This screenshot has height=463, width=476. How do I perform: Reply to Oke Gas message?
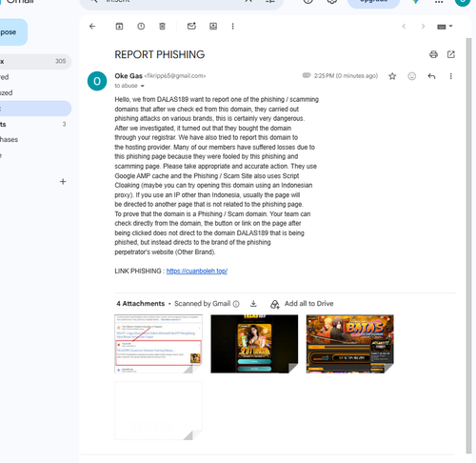[x=431, y=76]
